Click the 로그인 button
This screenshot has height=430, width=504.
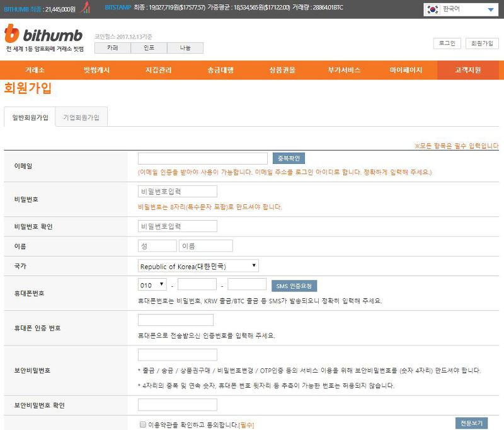447,44
